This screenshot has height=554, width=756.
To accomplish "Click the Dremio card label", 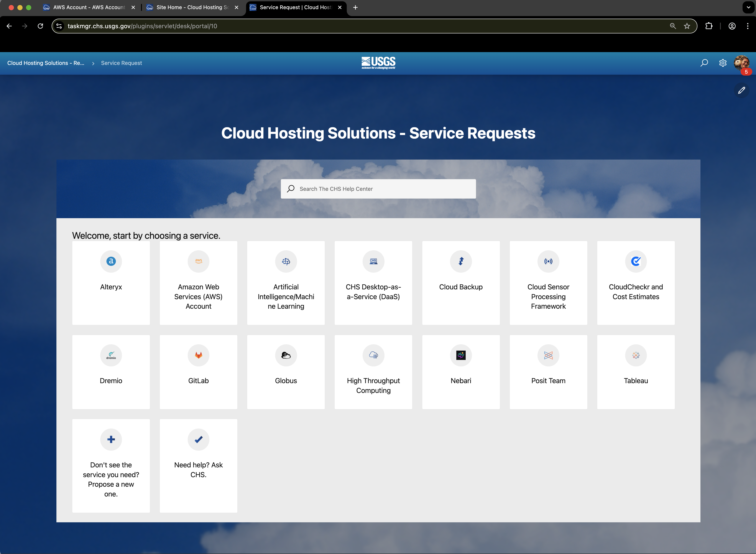I will pos(111,381).
